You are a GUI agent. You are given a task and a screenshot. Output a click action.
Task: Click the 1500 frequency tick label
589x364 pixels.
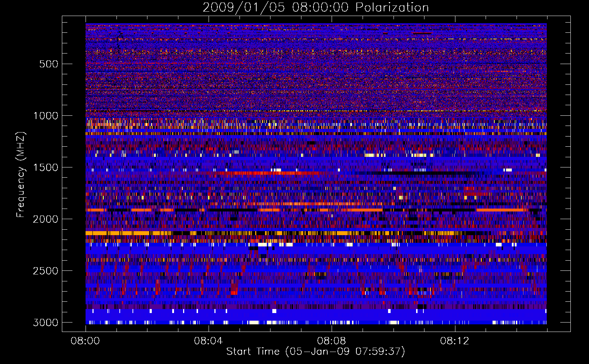[x=46, y=167]
